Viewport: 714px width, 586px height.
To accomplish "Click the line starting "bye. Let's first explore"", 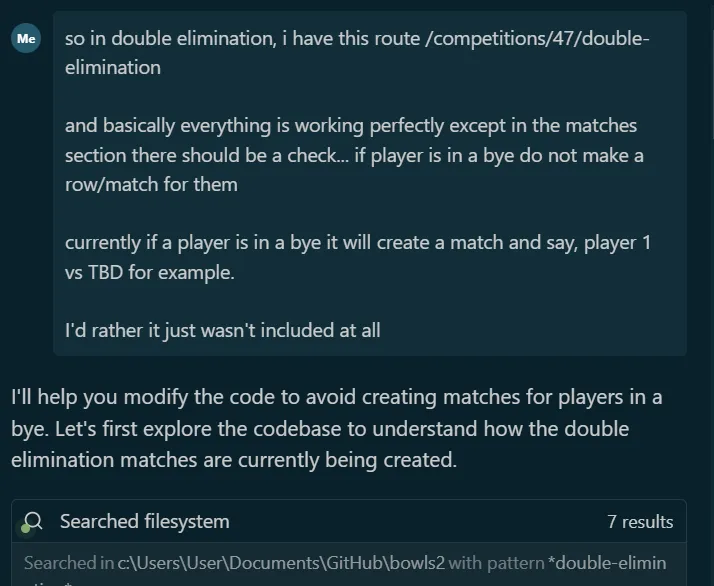I will tap(320, 429).
